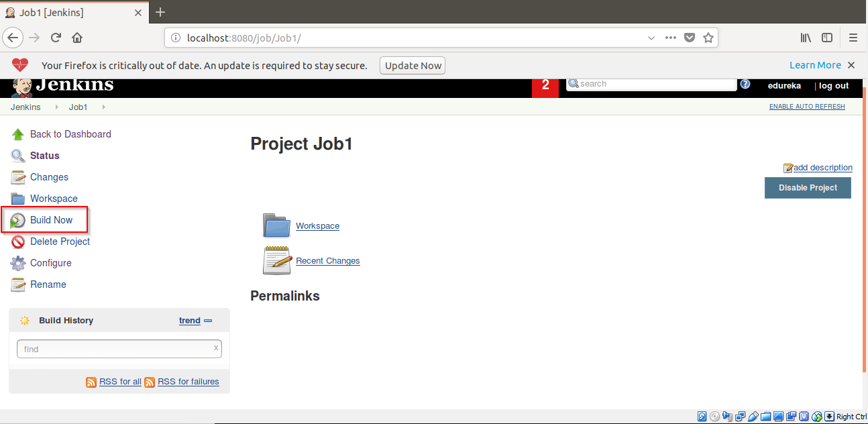This screenshot has height=424, width=868.
Task: Open the Configure gear icon
Action: coord(18,262)
